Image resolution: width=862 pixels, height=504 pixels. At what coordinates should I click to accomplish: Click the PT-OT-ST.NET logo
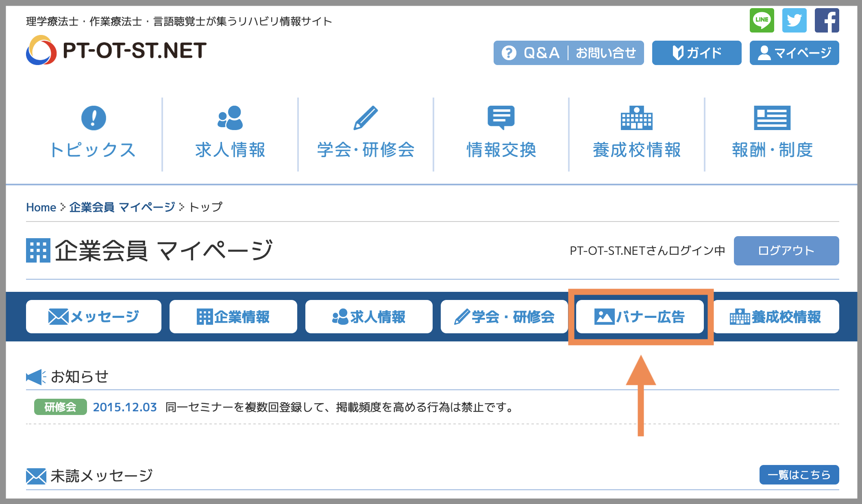point(116,50)
